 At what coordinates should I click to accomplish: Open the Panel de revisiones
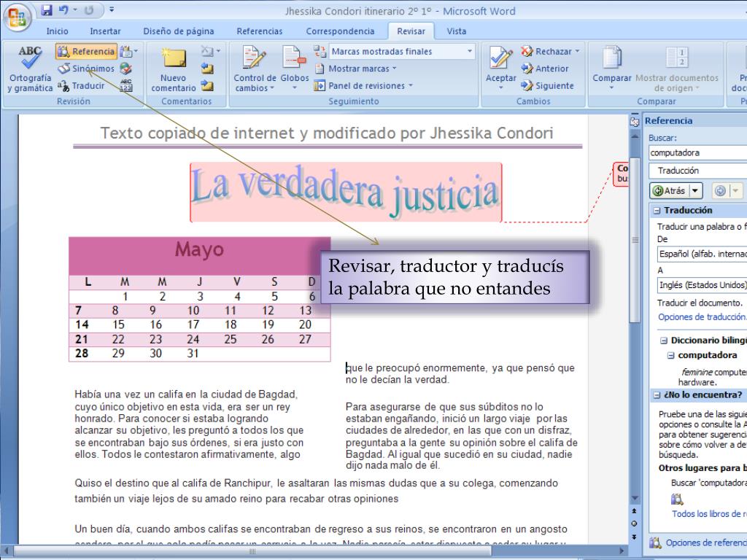coord(363,86)
